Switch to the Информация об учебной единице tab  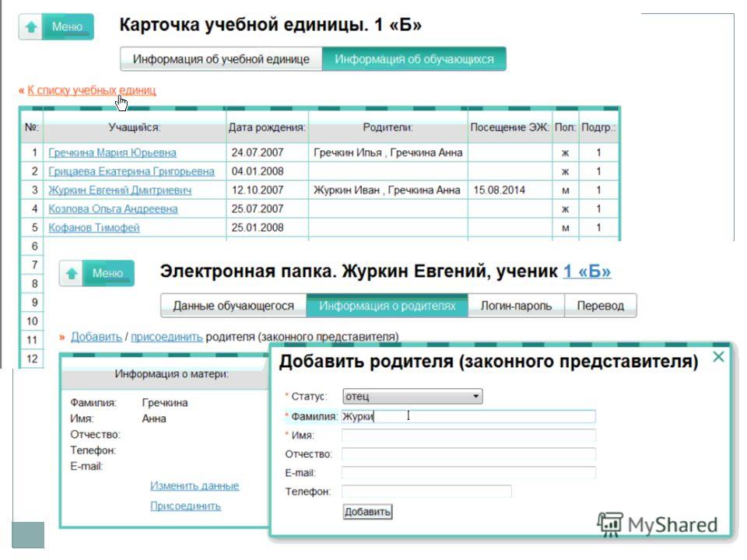221,59
